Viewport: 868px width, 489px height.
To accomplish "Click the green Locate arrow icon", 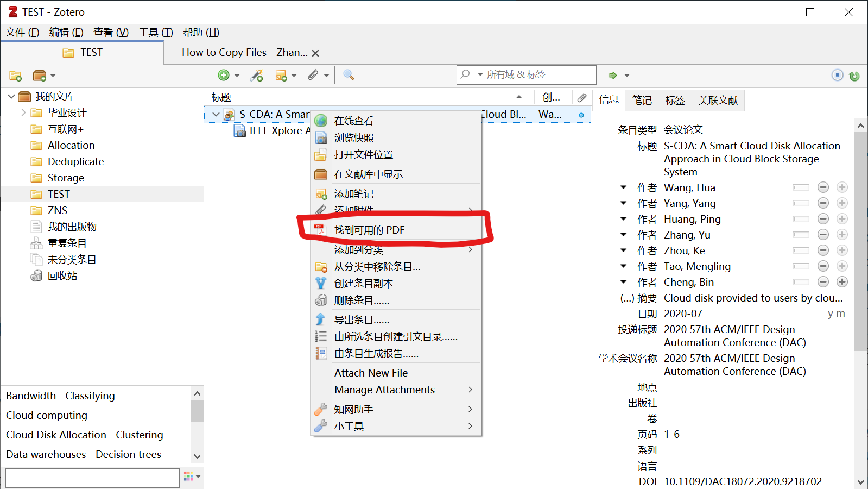I will tap(613, 76).
